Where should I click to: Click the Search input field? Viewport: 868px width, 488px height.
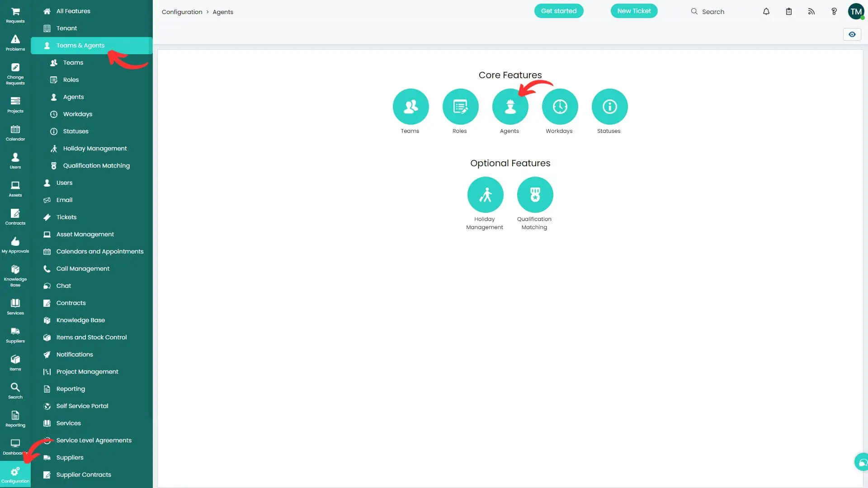point(713,12)
